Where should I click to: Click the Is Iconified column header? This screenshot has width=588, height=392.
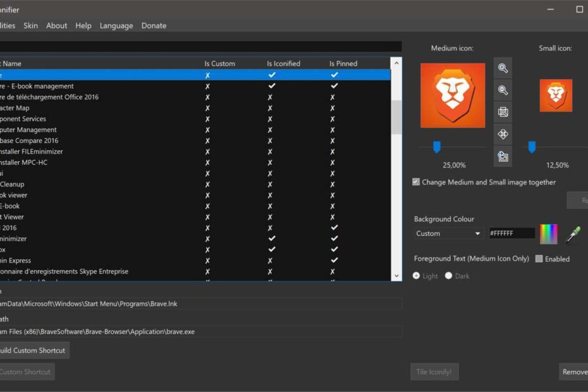(x=283, y=63)
